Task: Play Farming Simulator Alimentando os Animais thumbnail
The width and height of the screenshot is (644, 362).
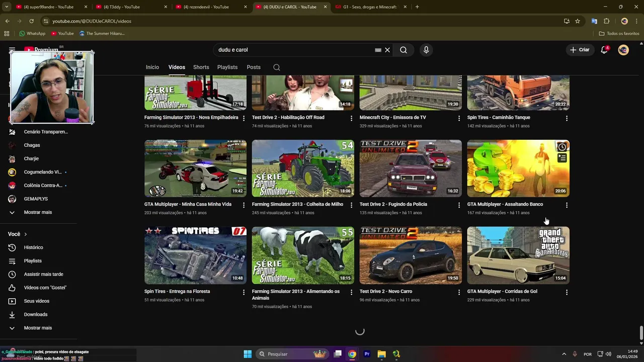Action: (303, 255)
